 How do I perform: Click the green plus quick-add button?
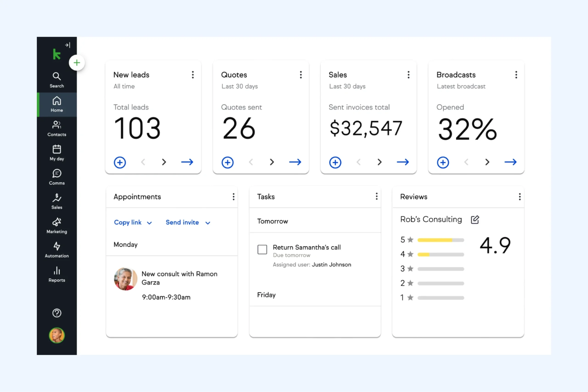coord(77,62)
